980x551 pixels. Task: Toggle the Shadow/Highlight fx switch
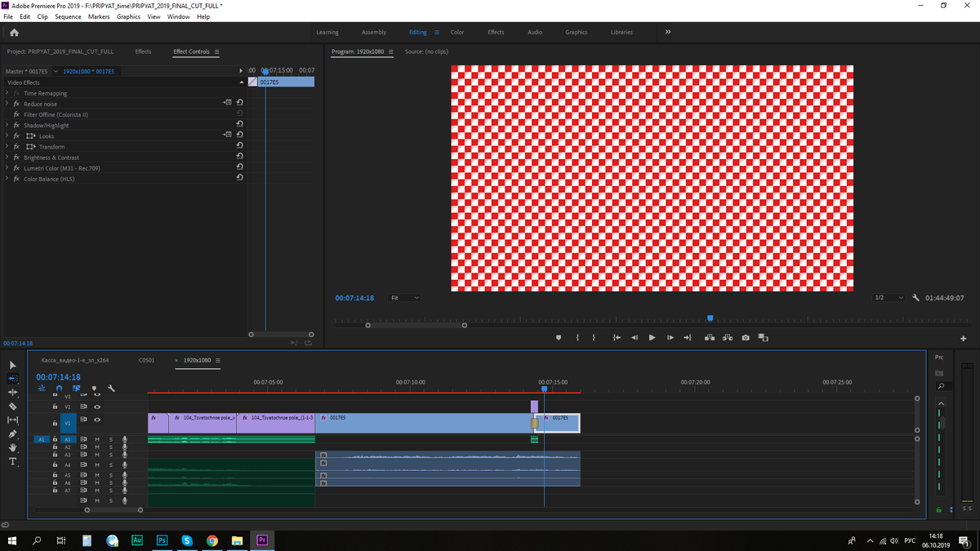pyautogui.click(x=16, y=125)
